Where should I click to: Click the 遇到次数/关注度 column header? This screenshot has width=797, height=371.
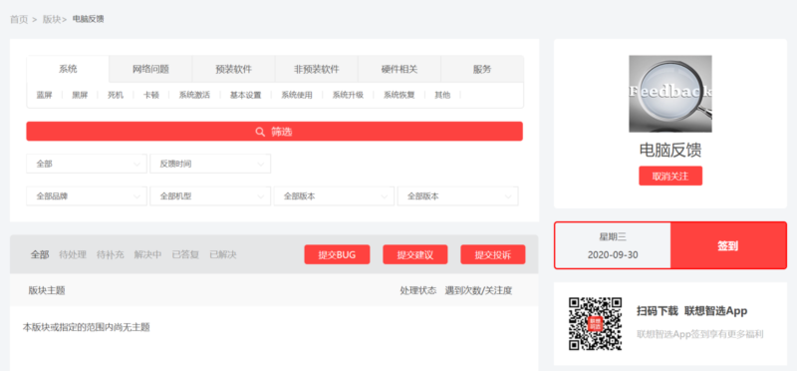pos(479,290)
